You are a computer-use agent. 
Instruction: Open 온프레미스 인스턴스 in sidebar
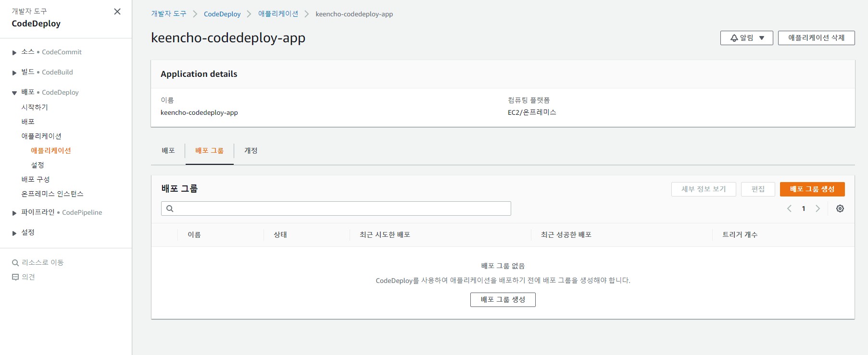pyautogui.click(x=52, y=194)
